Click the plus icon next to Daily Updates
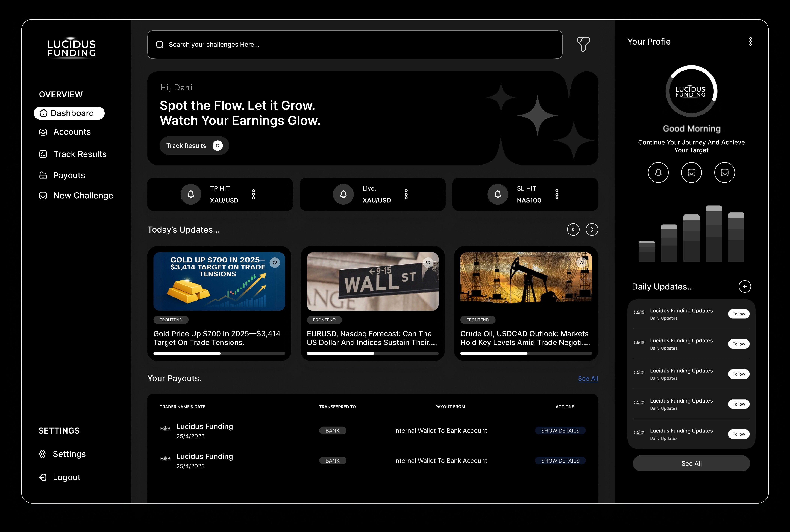Screen dimensions: 790x532 pos(744,286)
